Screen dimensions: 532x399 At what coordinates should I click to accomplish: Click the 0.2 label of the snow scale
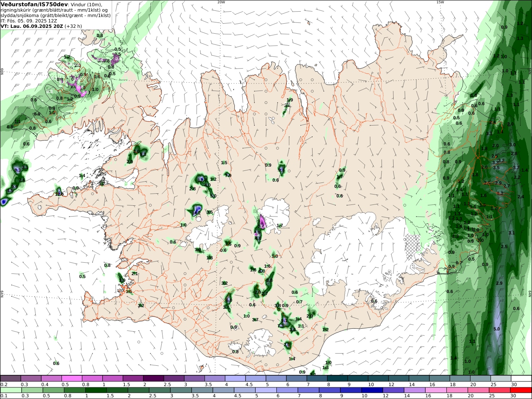click(x=4, y=384)
